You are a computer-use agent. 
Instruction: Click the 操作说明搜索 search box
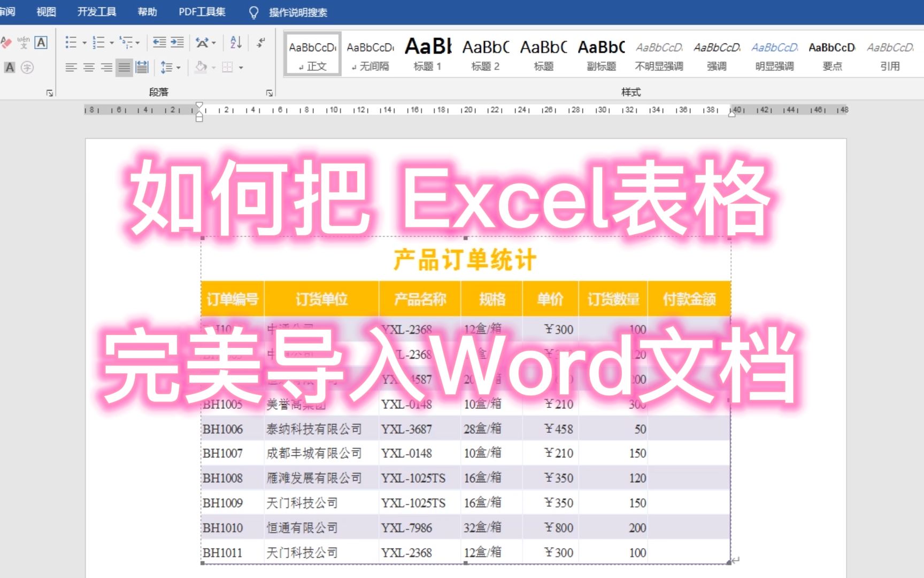tap(298, 12)
